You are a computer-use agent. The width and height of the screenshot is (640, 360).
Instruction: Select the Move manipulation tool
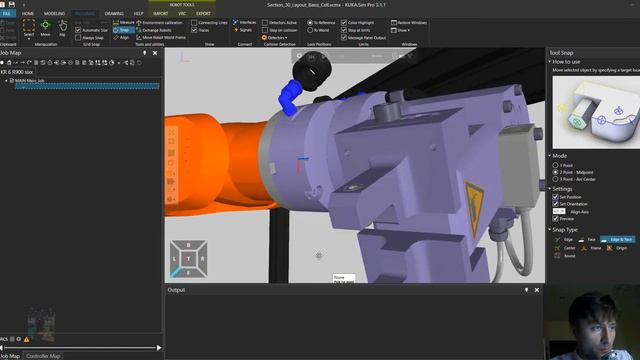[45, 28]
